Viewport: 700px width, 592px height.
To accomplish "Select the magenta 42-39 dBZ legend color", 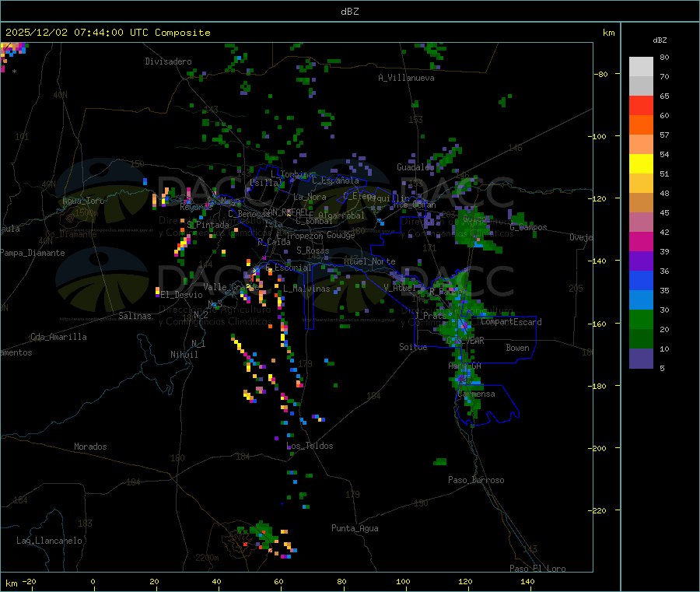I will tap(641, 241).
